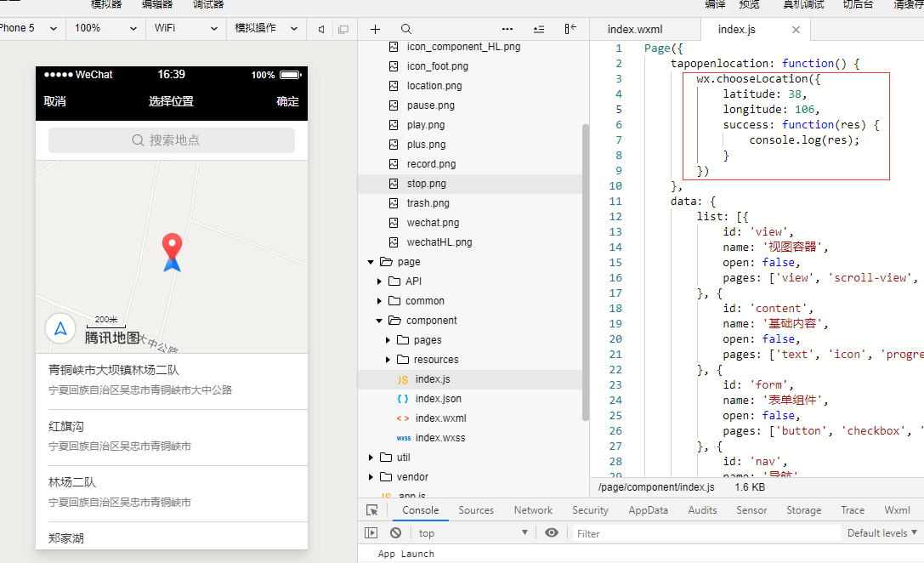Viewport: 924px width, 563px height.
Task: Open the 100% zoom dropdown
Action: point(105,28)
